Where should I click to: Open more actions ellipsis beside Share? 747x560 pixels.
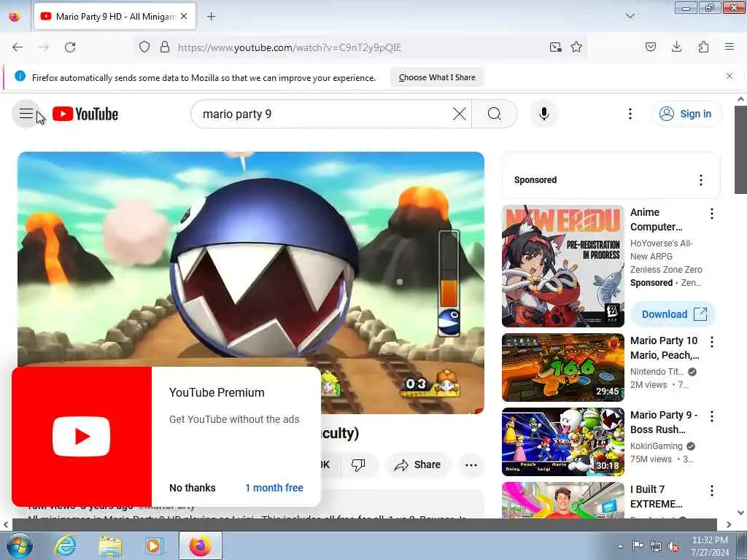[471, 464]
